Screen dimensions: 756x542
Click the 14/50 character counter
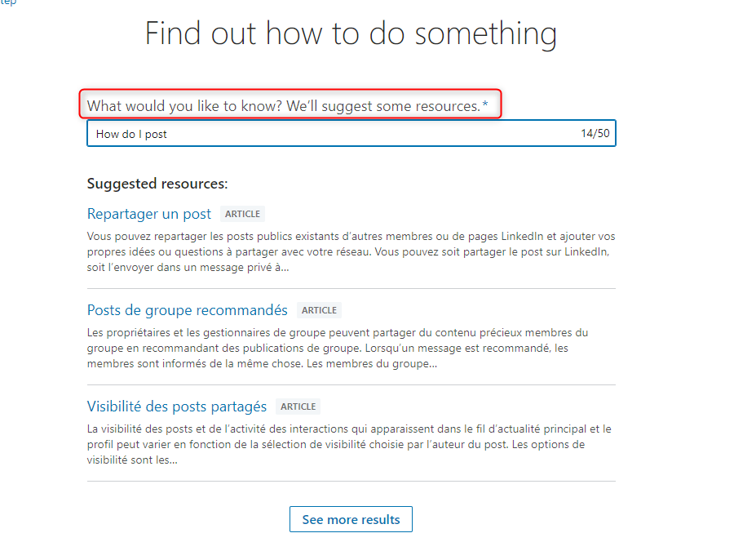tap(595, 134)
